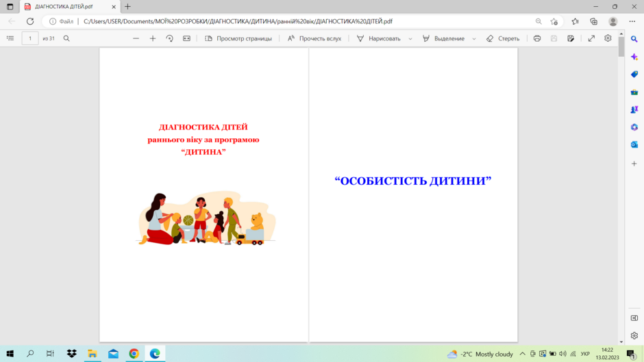Open sidebar settings gear at bottom

(x=634, y=335)
